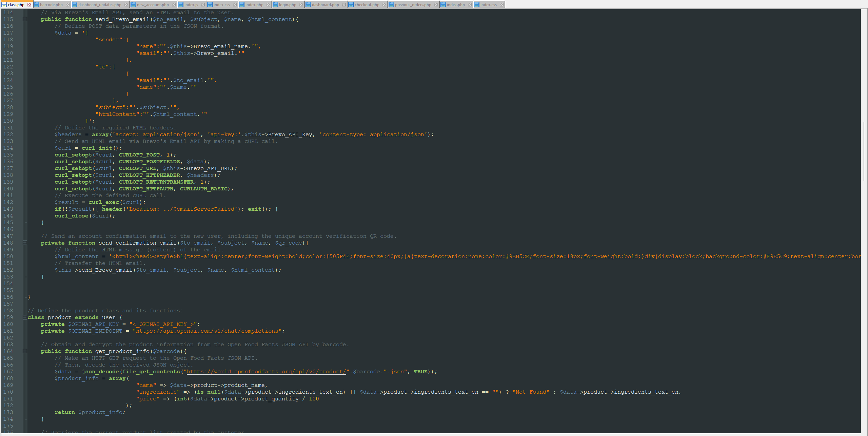The image size is (868, 436).
Task: Click the save icon on the index.js tab
Action: point(181,4)
